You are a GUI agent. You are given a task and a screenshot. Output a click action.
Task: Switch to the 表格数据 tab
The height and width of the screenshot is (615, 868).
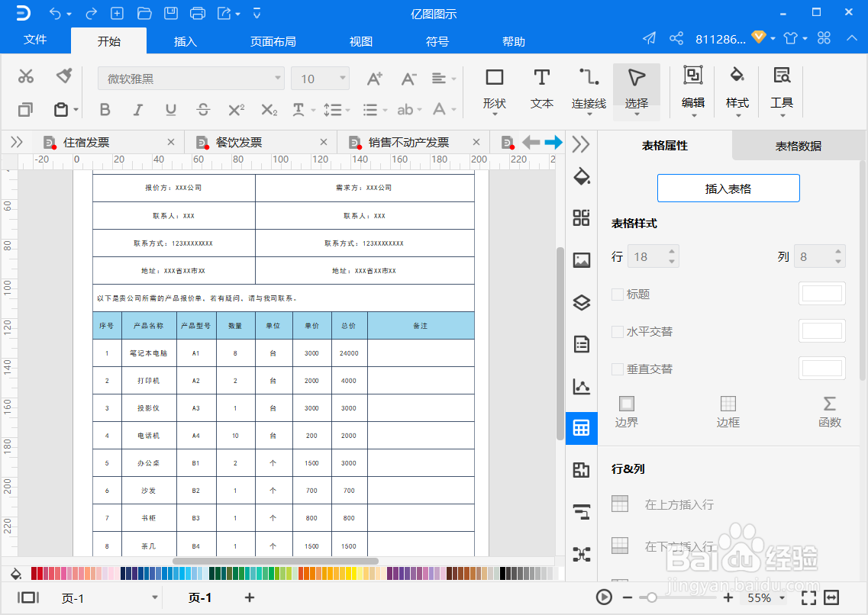(x=798, y=146)
